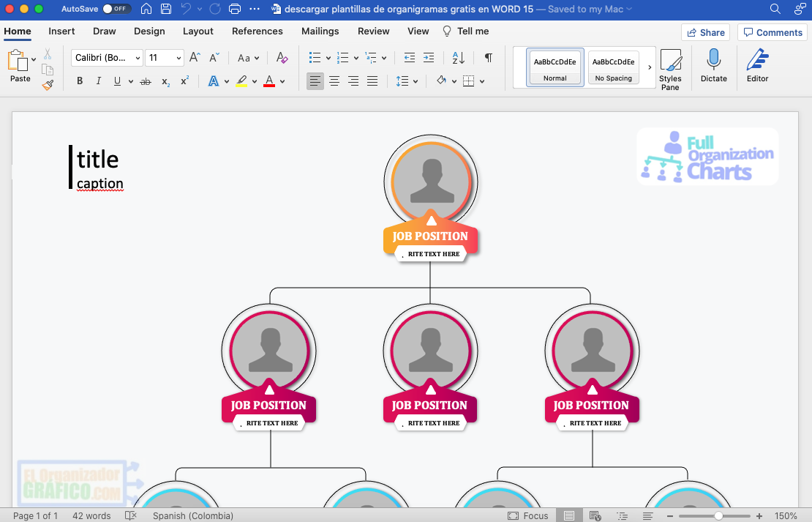This screenshot has width=812, height=522.
Task: Open the Comments button
Action: click(x=772, y=32)
